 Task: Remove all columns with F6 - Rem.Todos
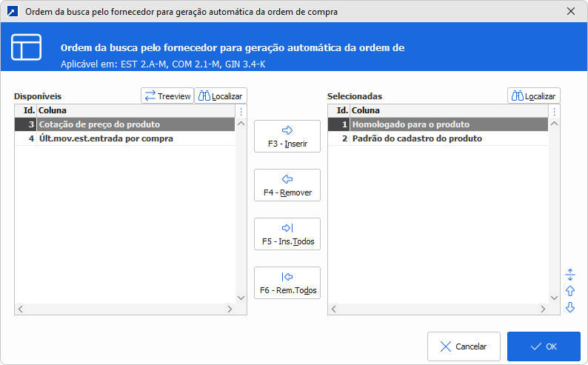[x=287, y=283]
